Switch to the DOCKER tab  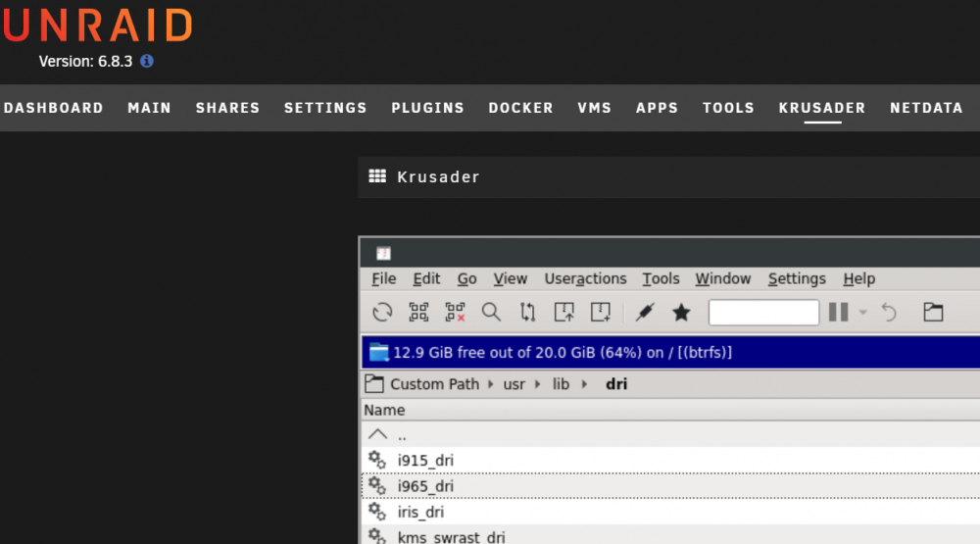520,108
